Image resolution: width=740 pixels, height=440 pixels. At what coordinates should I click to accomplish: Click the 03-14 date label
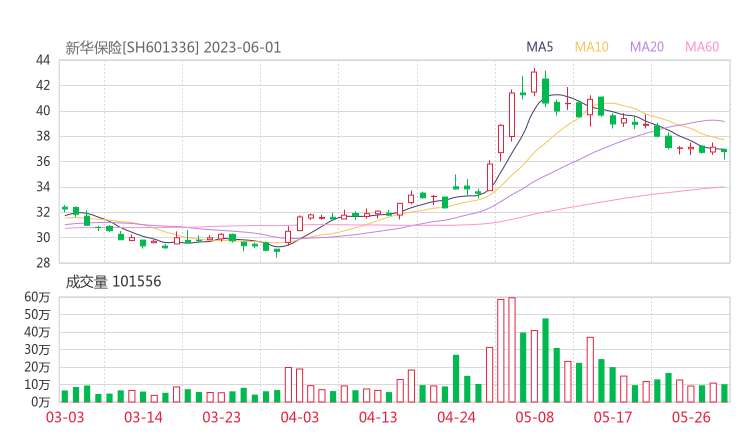143,417
